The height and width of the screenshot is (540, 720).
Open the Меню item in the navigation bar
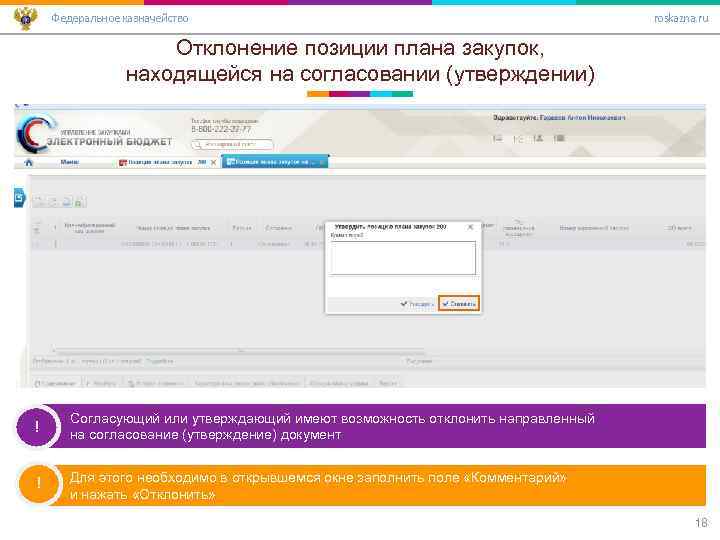[x=69, y=162]
